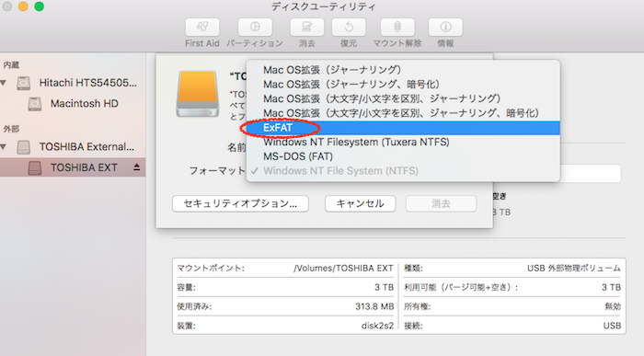Click the First Aid toolbar icon
Viewport: 644px width, 356px height.
click(202, 27)
